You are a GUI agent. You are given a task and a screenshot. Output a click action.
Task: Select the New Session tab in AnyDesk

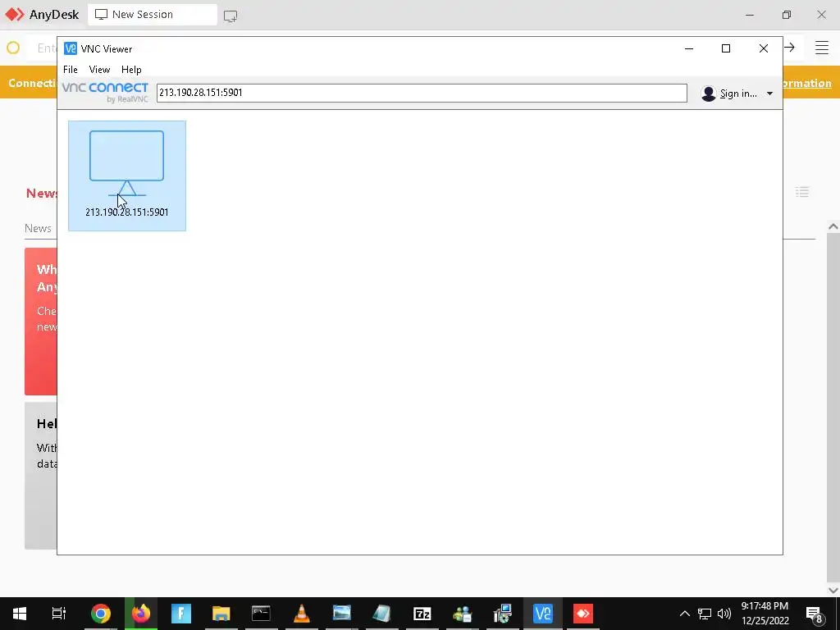(x=152, y=15)
